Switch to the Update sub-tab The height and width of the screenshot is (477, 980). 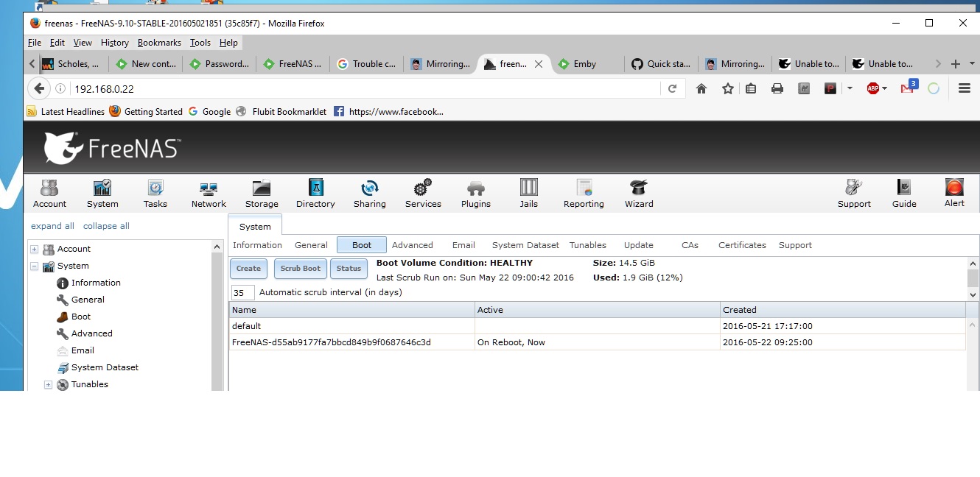(638, 245)
